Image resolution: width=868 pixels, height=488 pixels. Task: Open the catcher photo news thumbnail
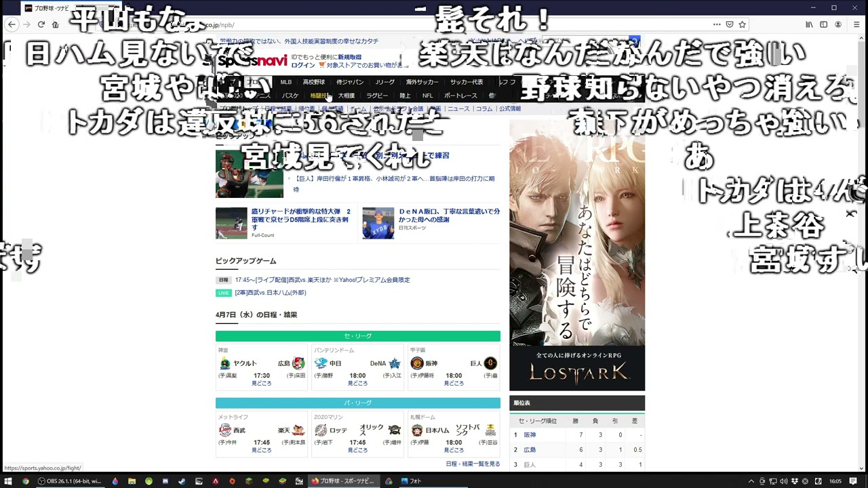tap(250, 174)
